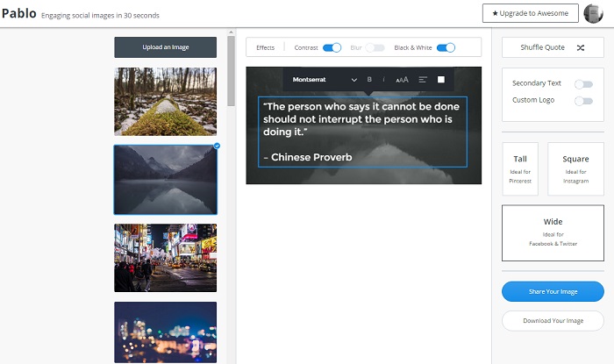Turn on Custom Logo switch
The height and width of the screenshot is (364, 614).
(x=582, y=101)
